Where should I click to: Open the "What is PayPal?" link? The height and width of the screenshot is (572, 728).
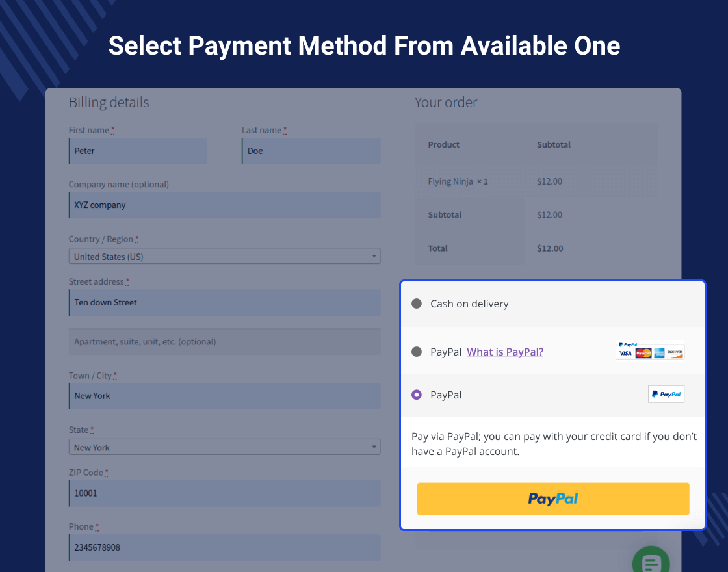(x=505, y=352)
